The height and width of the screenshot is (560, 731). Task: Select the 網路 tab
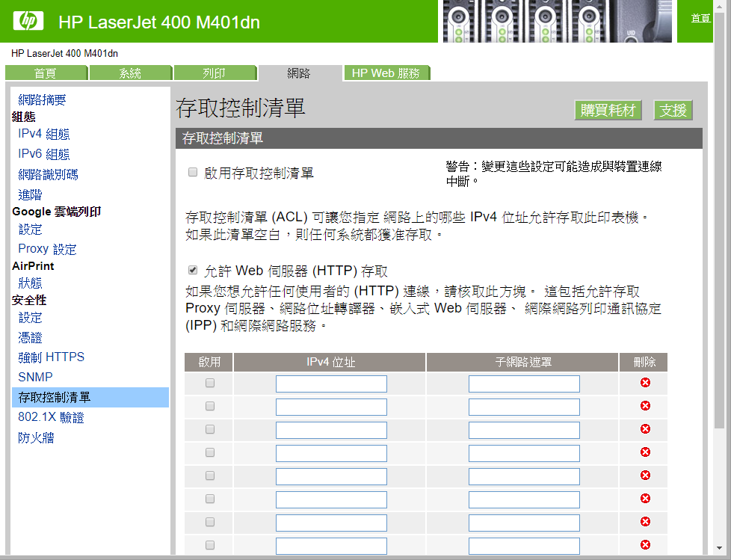pyautogui.click(x=299, y=73)
